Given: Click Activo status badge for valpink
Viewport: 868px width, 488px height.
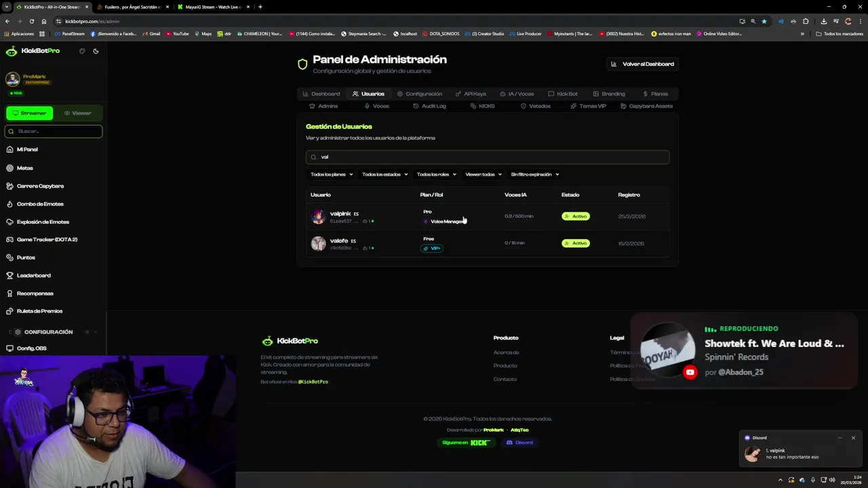Looking at the screenshot, I should click(x=576, y=216).
